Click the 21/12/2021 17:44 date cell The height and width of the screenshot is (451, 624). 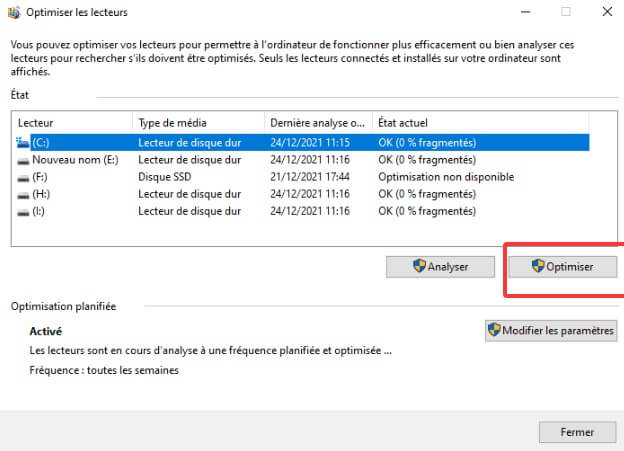[x=310, y=177]
